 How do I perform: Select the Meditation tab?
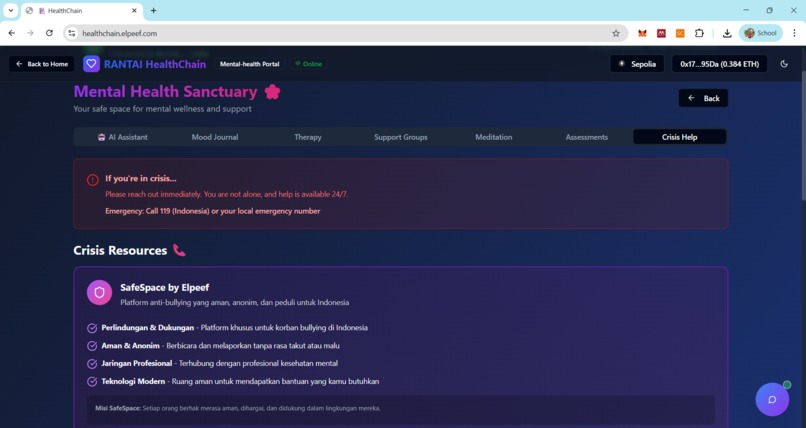pyautogui.click(x=493, y=137)
